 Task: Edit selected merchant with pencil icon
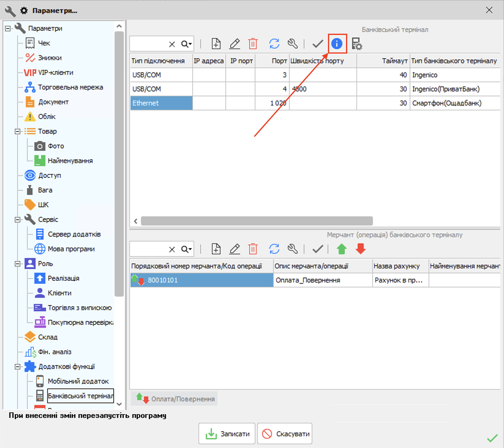click(x=235, y=249)
